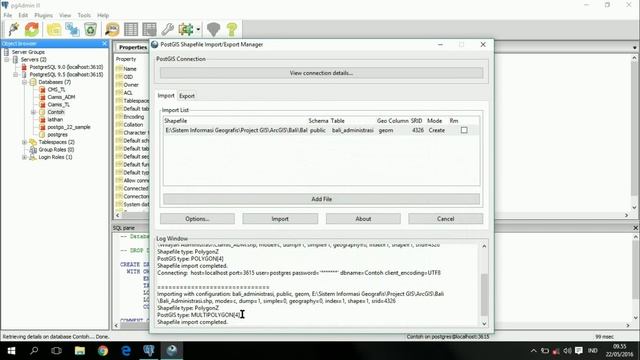Open the Edit menu

pos(23,15)
